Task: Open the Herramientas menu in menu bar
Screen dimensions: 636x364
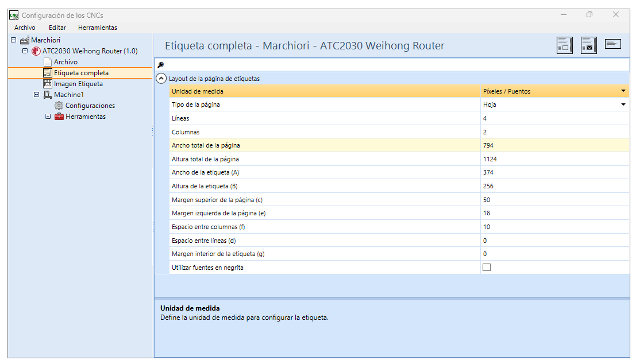Action: [97, 28]
